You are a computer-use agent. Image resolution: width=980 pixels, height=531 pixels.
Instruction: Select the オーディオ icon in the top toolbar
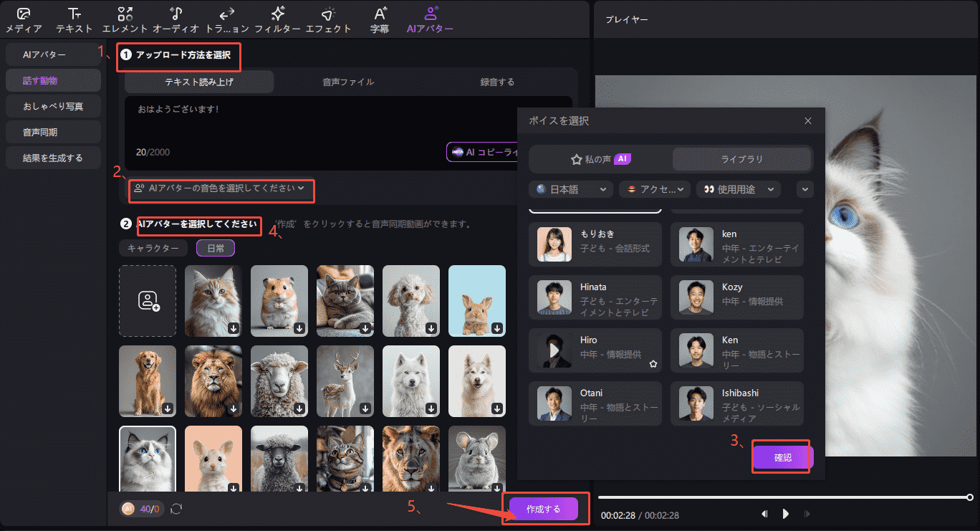point(175,18)
